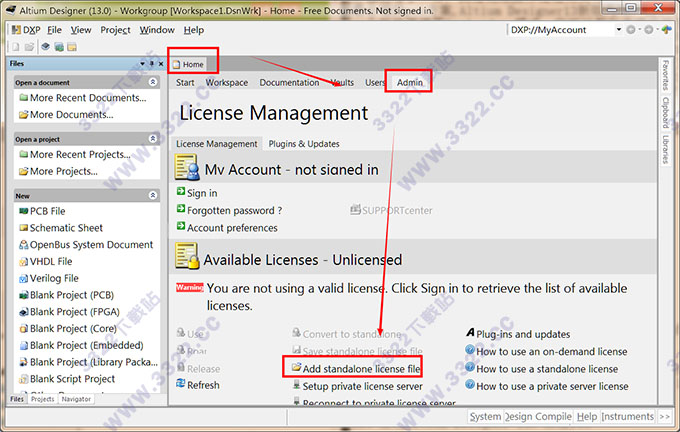Click Add standalone license file
This screenshot has height=432, width=680.
tap(356, 369)
